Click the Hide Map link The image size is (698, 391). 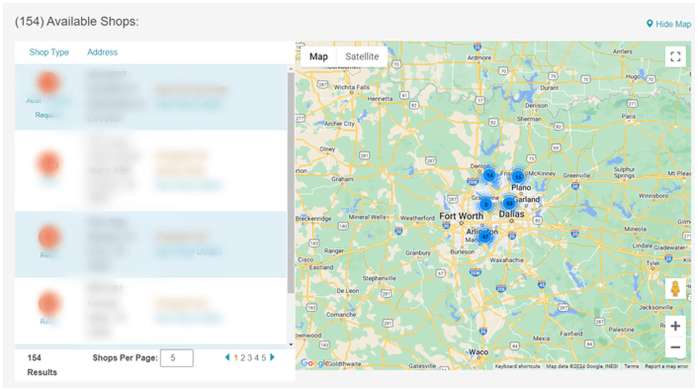click(669, 24)
